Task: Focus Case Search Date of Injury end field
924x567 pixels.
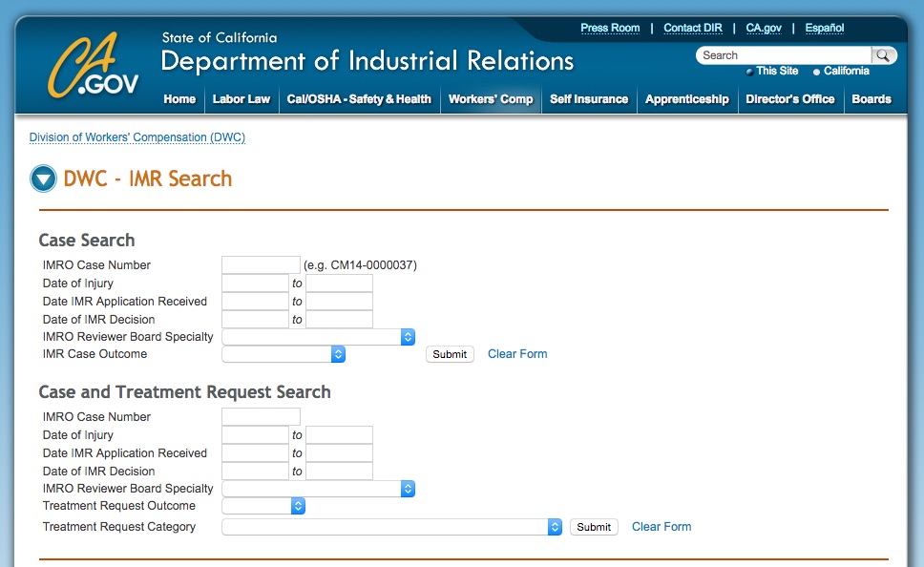Action: tap(340, 283)
